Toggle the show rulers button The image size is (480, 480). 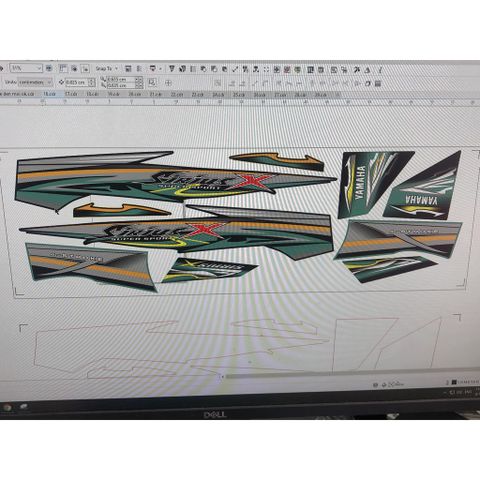(63, 69)
